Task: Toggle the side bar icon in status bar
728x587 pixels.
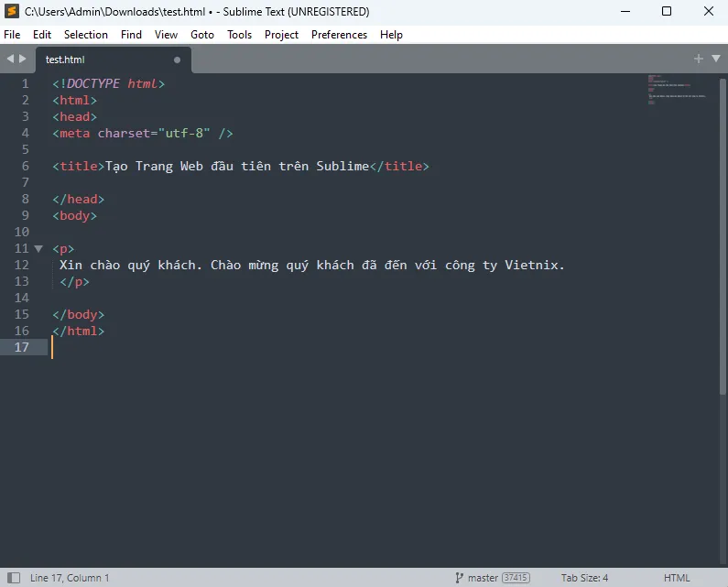Action: [x=14, y=578]
